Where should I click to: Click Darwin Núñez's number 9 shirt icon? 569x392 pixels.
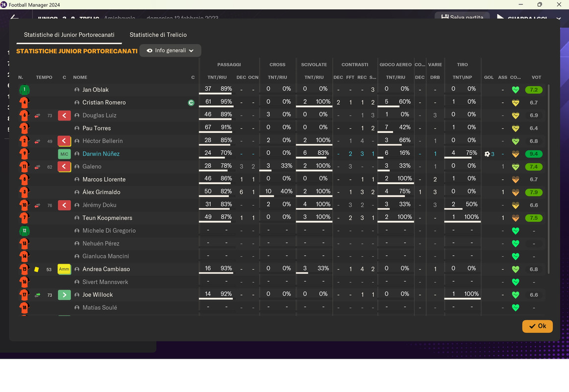click(x=25, y=154)
